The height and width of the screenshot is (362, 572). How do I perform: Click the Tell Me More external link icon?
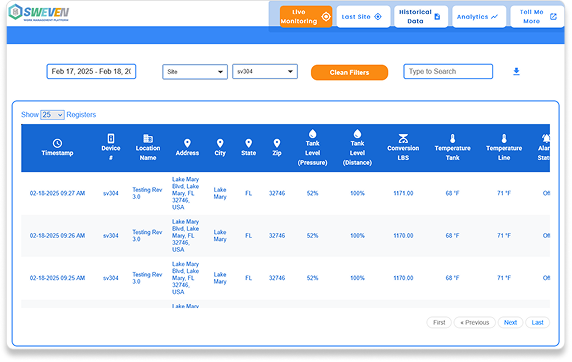[x=553, y=17]
